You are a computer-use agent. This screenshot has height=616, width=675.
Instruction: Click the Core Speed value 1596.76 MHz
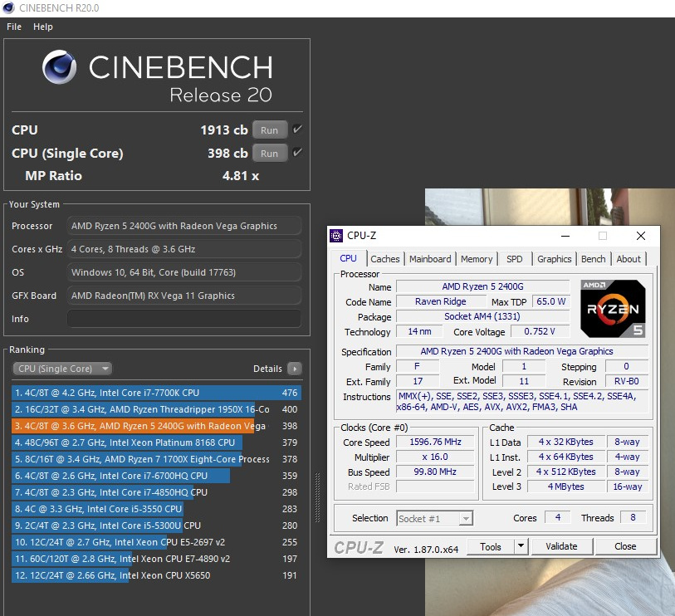(x=435, y=442)
